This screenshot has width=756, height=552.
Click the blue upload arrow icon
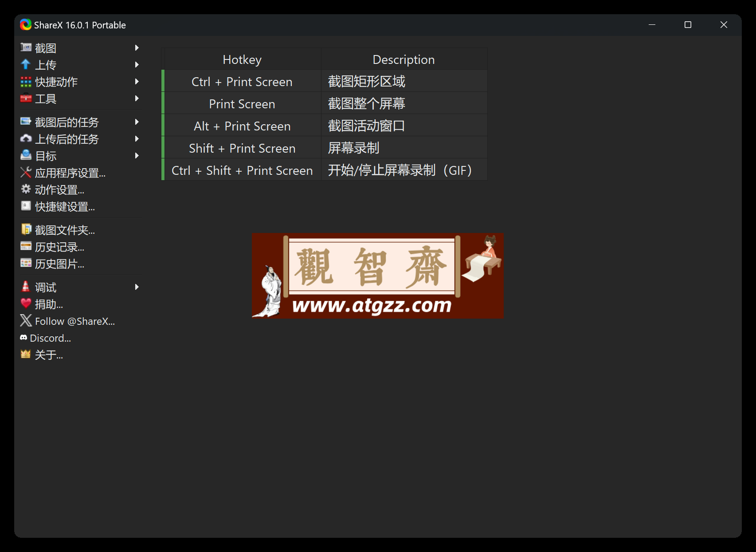click(x=26, y=64)
